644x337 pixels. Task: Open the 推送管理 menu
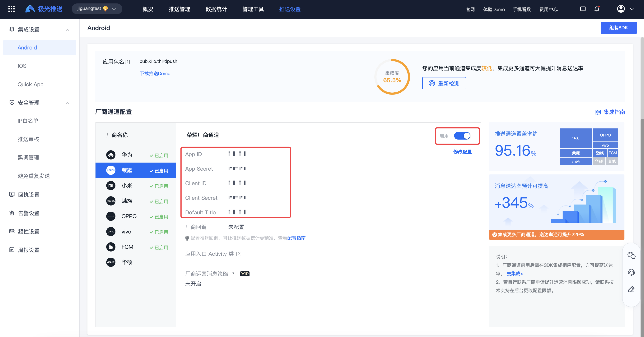(180, 9)
